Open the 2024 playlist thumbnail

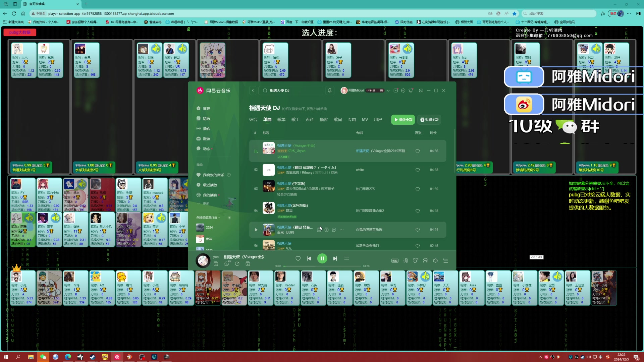point(200,228)
